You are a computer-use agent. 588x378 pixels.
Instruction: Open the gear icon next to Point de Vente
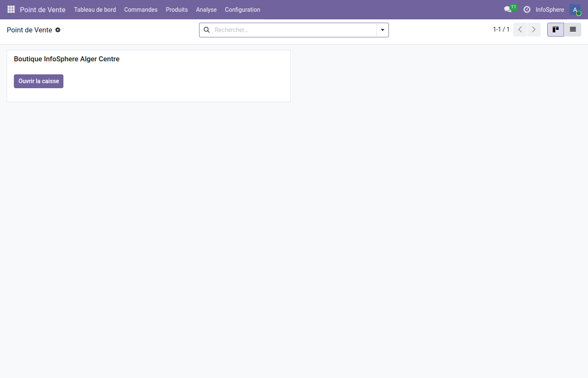58,30
